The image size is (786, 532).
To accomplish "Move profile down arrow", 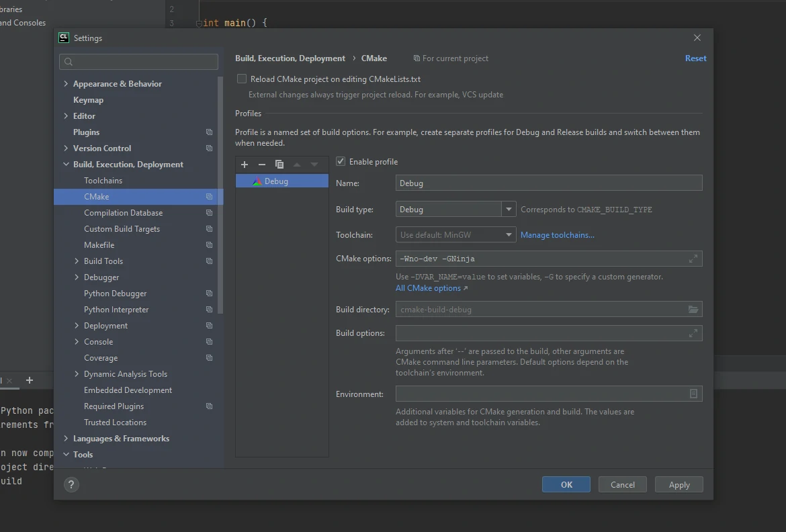I will coord(314,165).
